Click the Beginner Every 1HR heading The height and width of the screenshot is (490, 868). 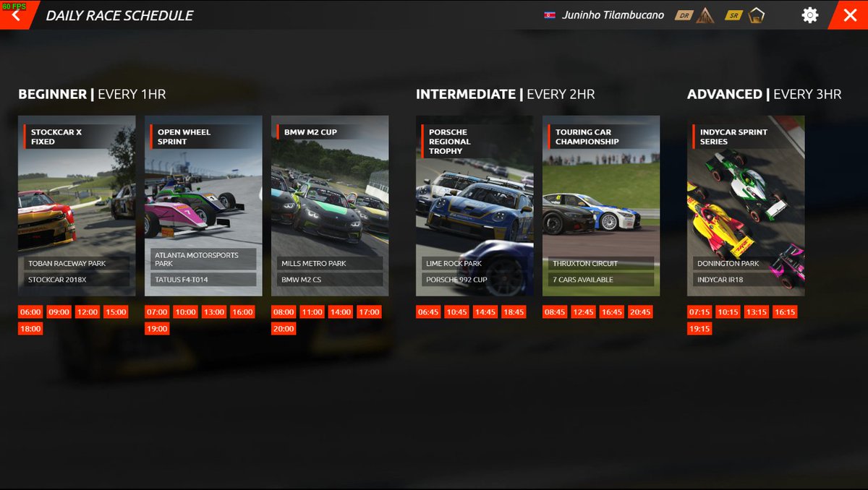[92, 94]
